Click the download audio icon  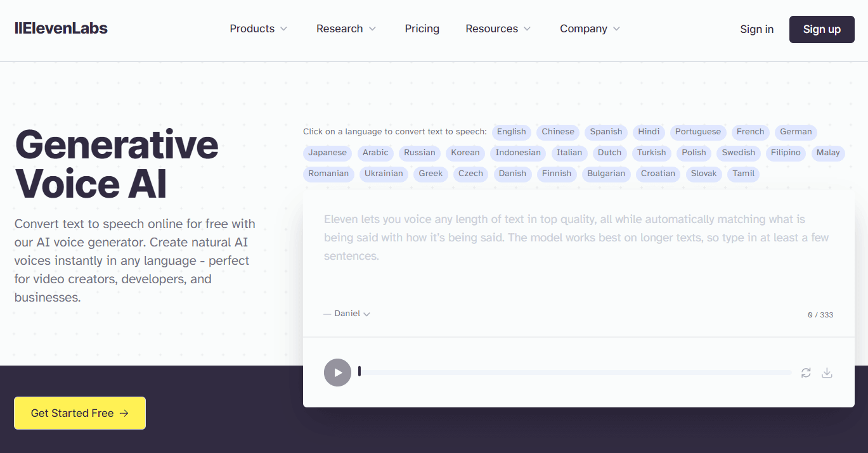click(x=827, y=373)
